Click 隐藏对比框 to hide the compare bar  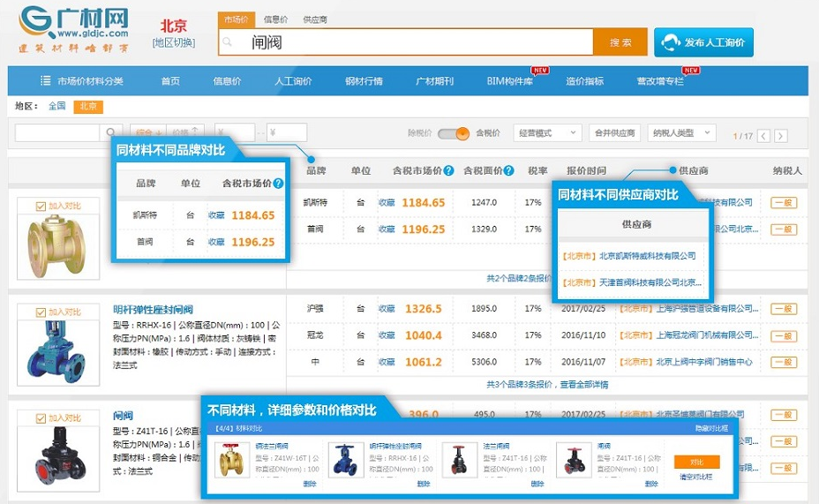(711, 428)
